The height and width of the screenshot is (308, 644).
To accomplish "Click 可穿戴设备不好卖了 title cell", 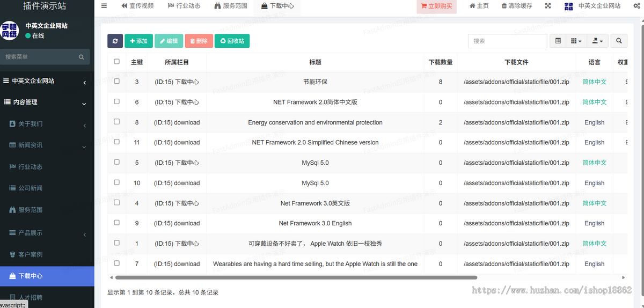I will coord(315,244).
